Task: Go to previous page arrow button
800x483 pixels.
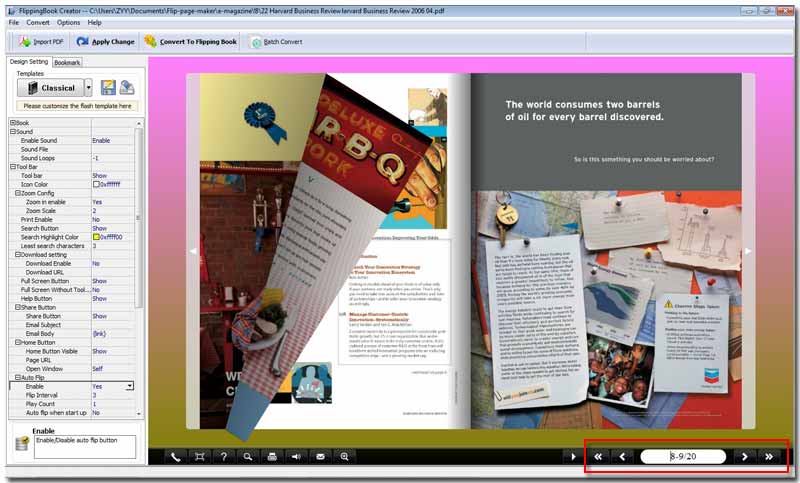Action: click(x=622, y=456)
